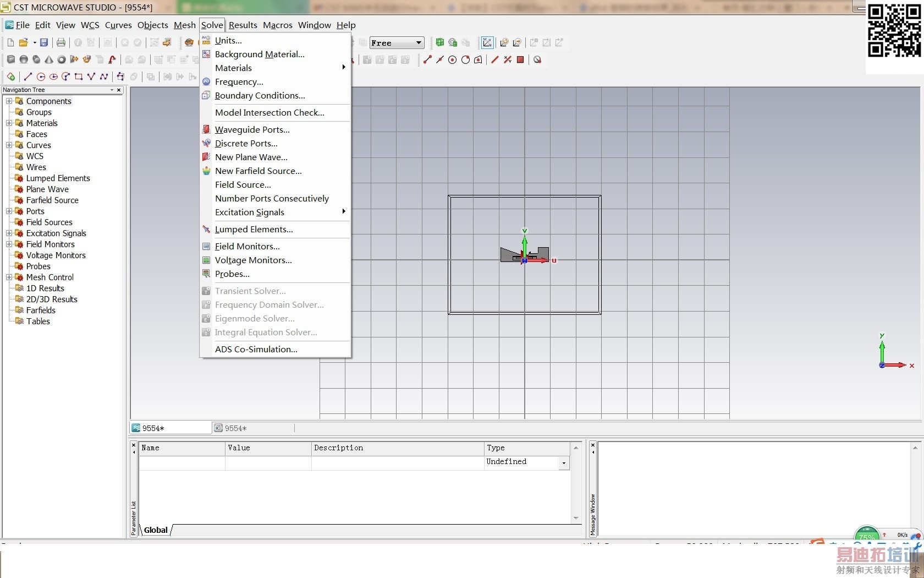The image size is (924, 578).
Task: Toggle the local WCS icon
Action: tap(487, 42)
